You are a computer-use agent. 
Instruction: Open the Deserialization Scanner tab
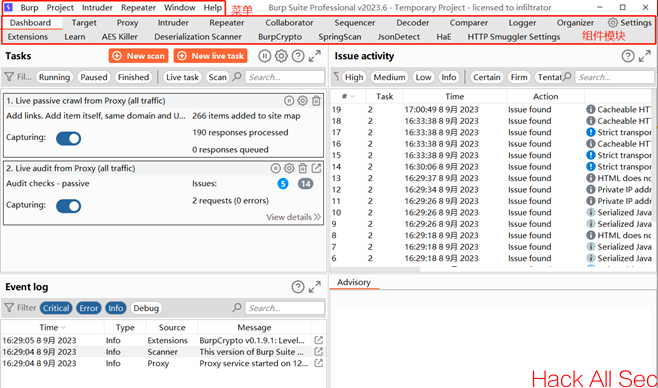point(198,37)
